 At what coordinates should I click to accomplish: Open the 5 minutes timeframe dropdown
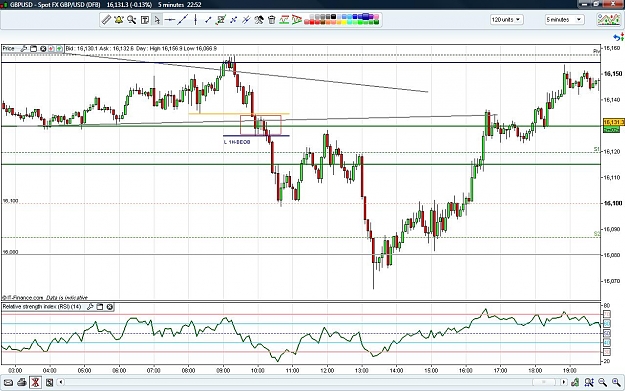click(564, 20)
